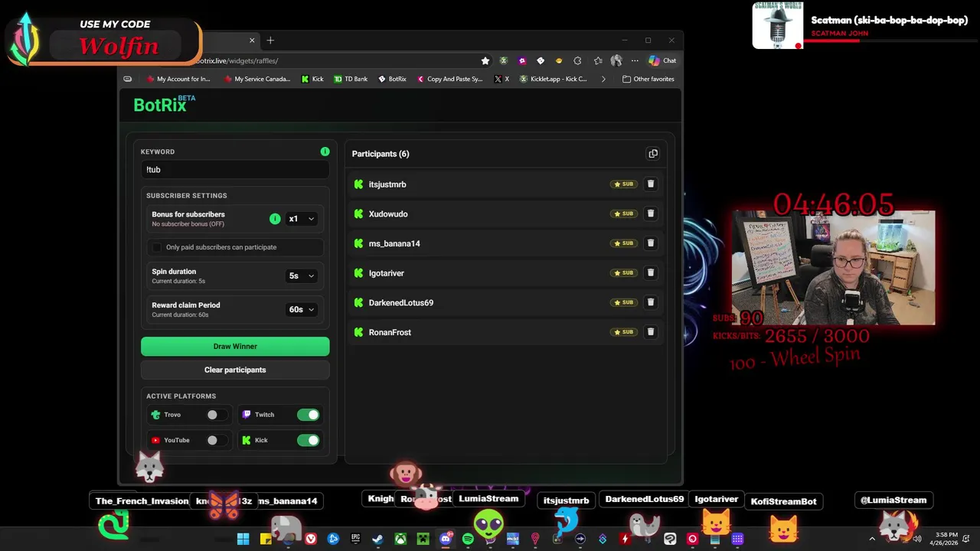Copy the participants list

(653, 154)
